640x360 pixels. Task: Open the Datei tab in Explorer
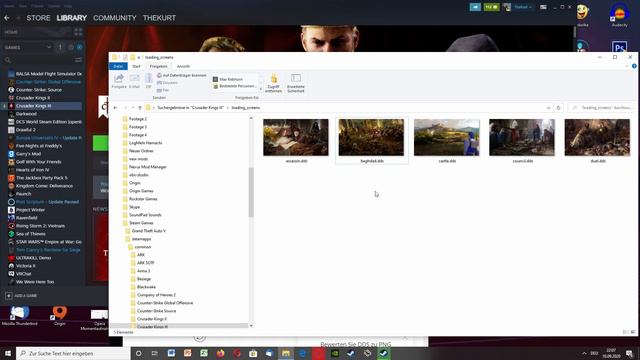[118, 66]
